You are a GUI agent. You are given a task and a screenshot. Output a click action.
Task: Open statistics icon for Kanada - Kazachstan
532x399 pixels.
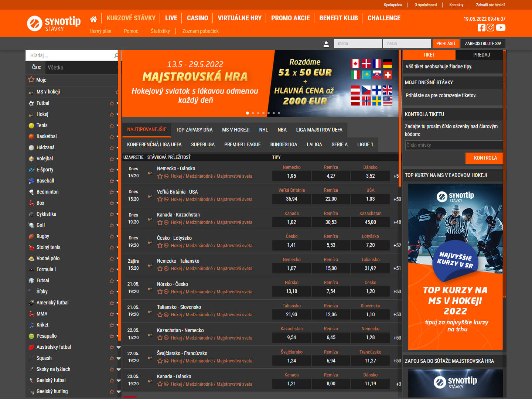pos(166,222)
